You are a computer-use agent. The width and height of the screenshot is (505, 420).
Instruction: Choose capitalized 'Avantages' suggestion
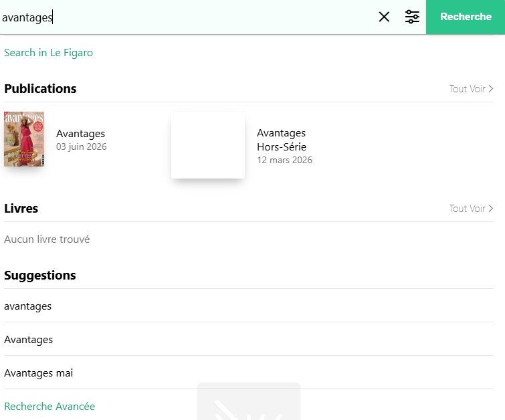coord(249,340)
